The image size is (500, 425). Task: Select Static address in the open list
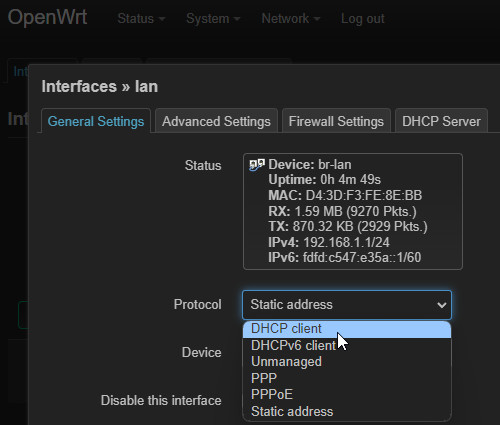[x=347, y=411]
